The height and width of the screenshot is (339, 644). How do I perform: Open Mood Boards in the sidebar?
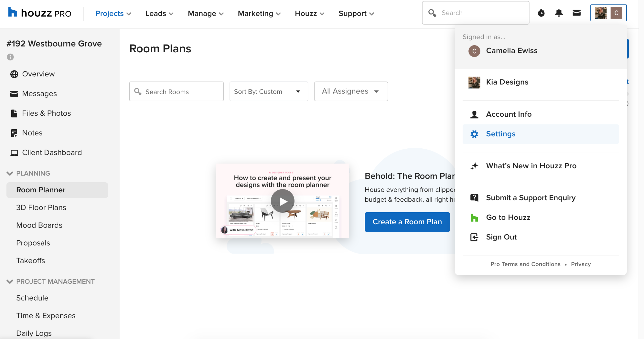[x=39, y=225]
